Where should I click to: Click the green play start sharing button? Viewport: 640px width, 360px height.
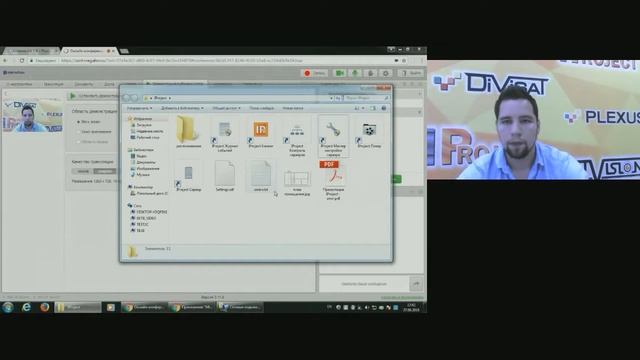(73, 96)
